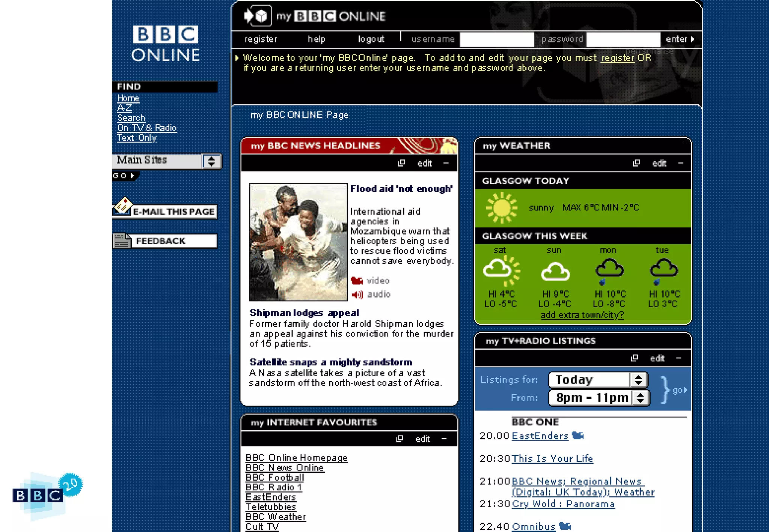Click the pop-out icon in TV+Radio Listings panel
The image size is (769, 532).
tap(634, 358)
